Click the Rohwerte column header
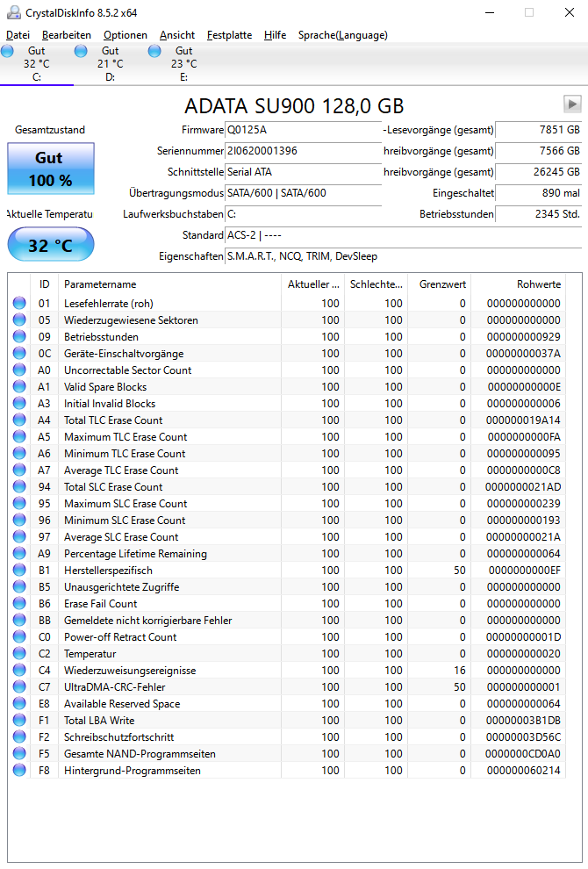588x869 pixels. point(518,284)
